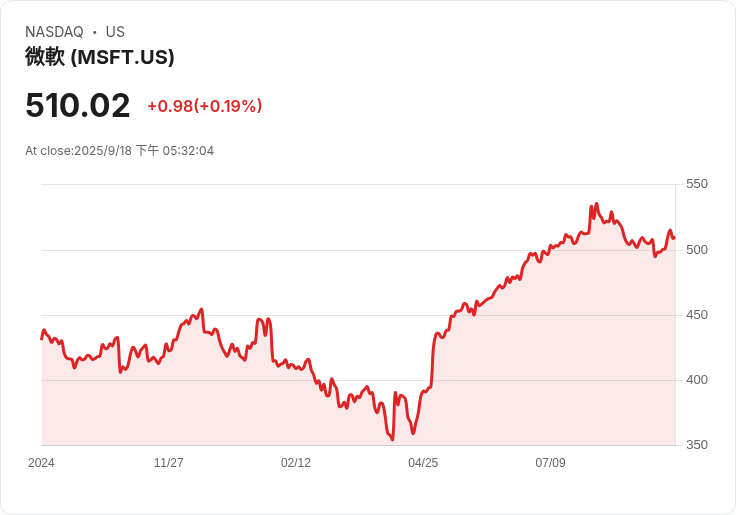Screen dimensions: 736x515
Task: Click the NASDAQ exchange label
Action: point(54,32)
